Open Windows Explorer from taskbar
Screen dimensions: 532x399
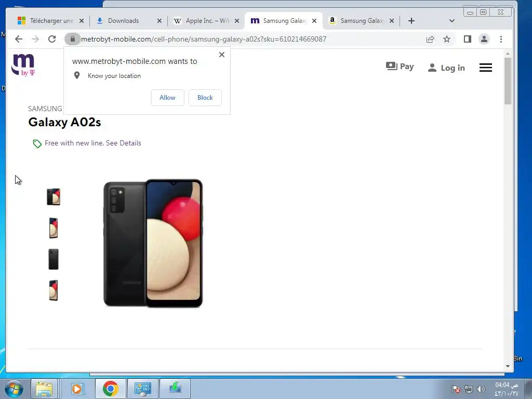pyautogui.click(x=44, y=389)
